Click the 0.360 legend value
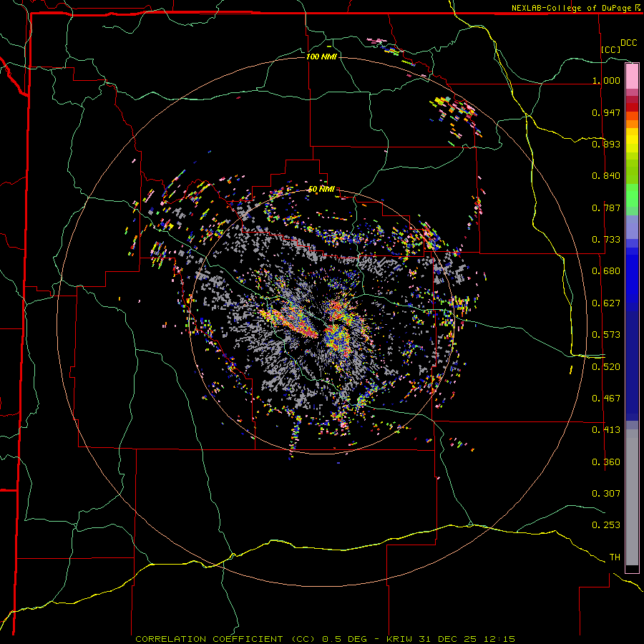This screenshot has height=644, width=644. pos(606,462)
